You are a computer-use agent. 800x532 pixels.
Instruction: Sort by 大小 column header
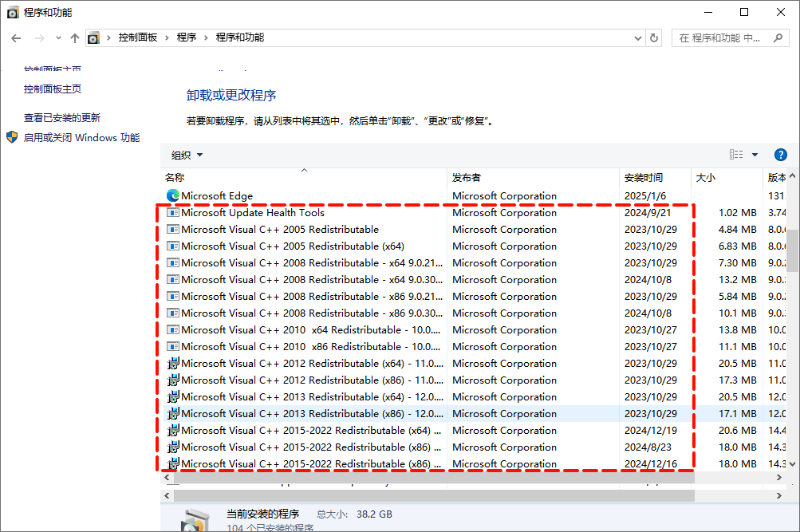[727, 178]
